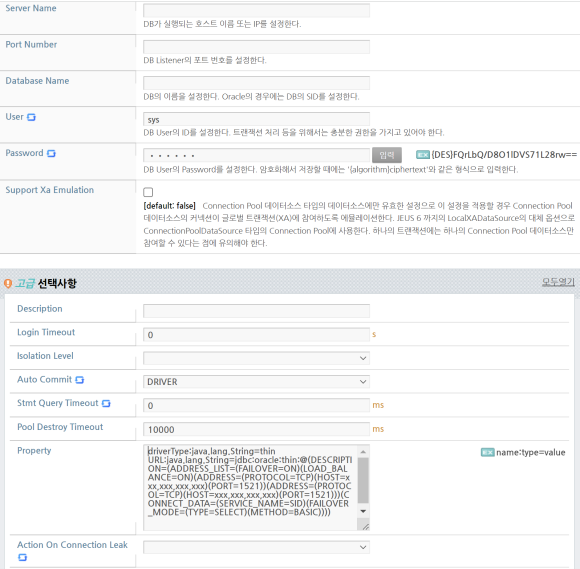Image resolution: width=580 pixels, height=569 pixels.
Task: Click the 입력 button next to Password
Action: pyautogui.click(x=387, y=155)
